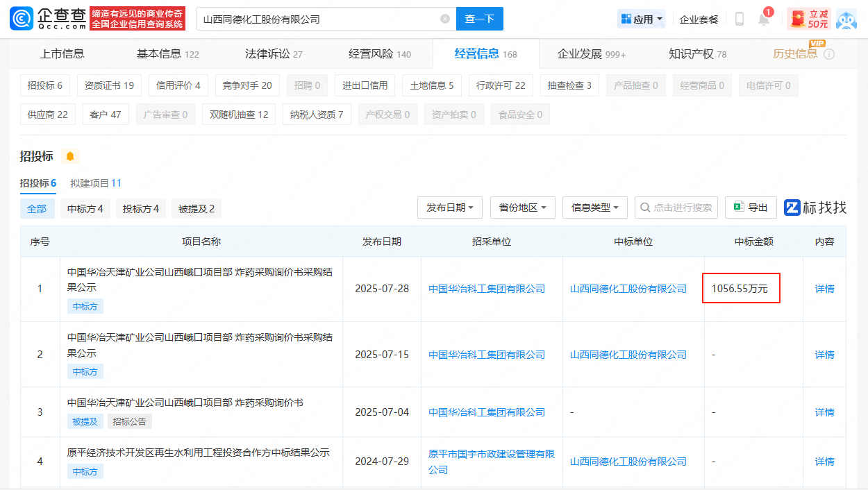Switch to the 企业发展 tab
The image size is (868, 490).
[x=592, y=53]
